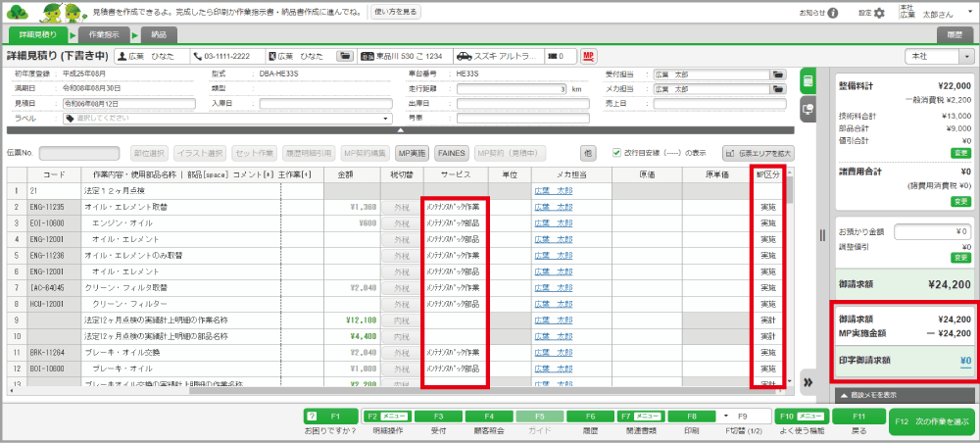The height and width of the screenshot is (443, 980).
Task: Open the green calculator side panel icon
Action: click(x=809, y=80)
